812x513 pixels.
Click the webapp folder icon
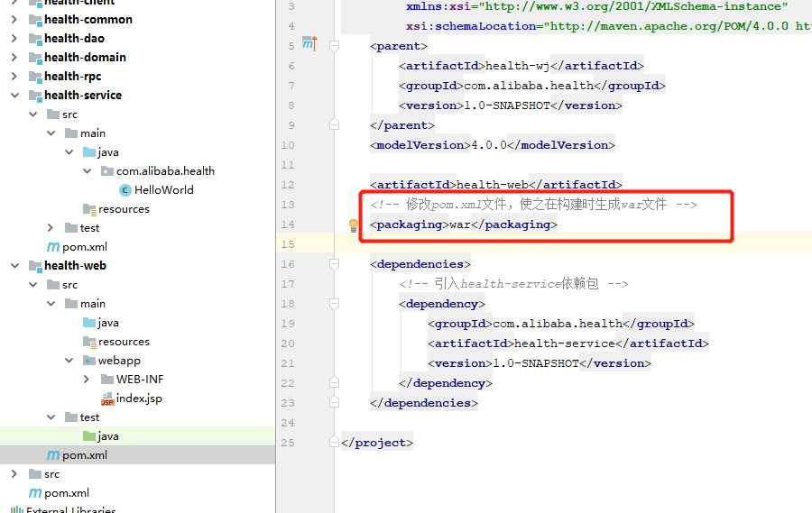pos(89,361)
